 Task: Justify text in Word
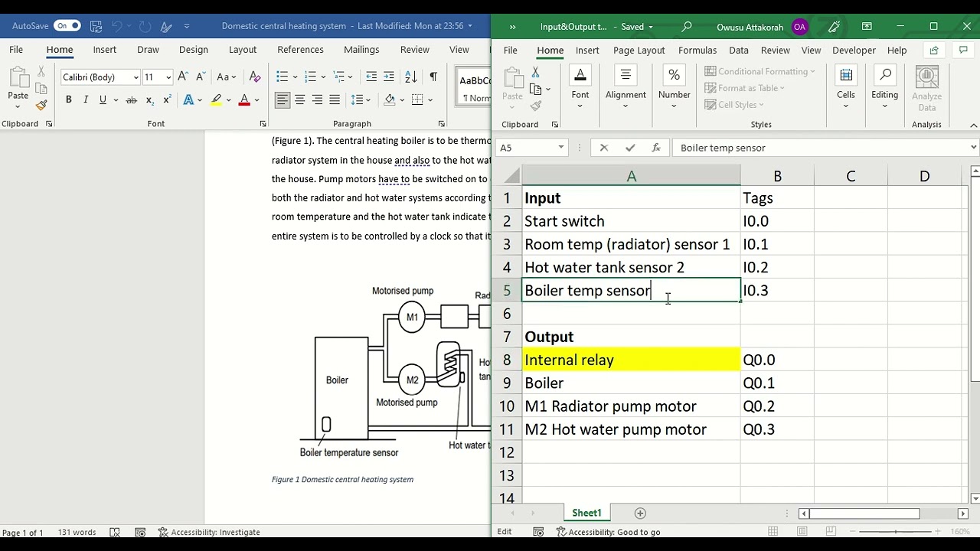pyautogui.click(x=335, y=99)
